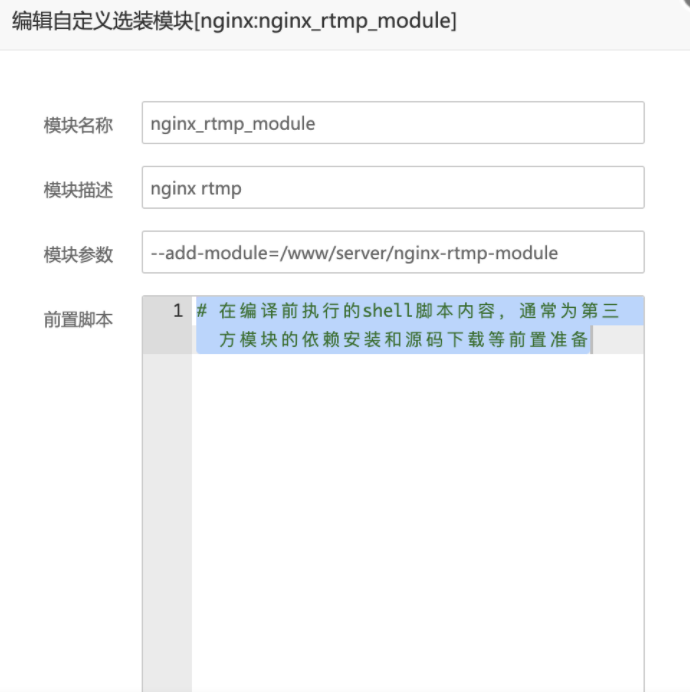
Task: Click the 模块参数 field with --add-module path
Action: 393,252
